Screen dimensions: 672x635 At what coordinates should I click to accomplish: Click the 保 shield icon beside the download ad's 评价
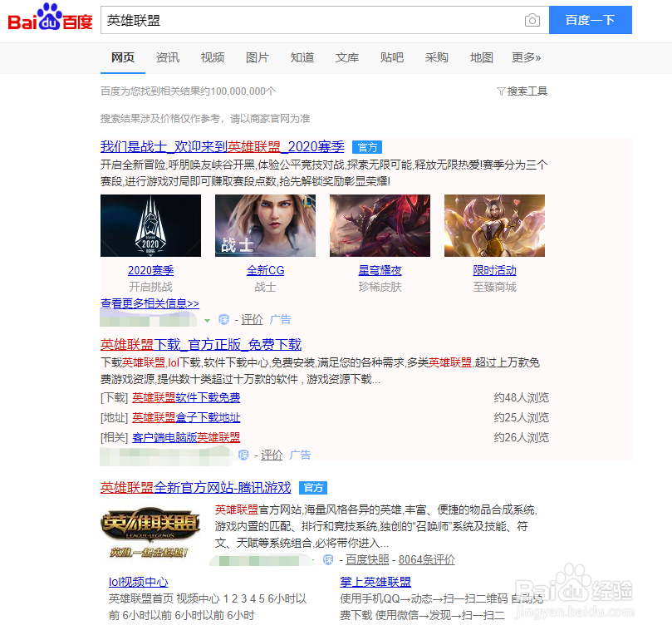click(x=243, y=455)
